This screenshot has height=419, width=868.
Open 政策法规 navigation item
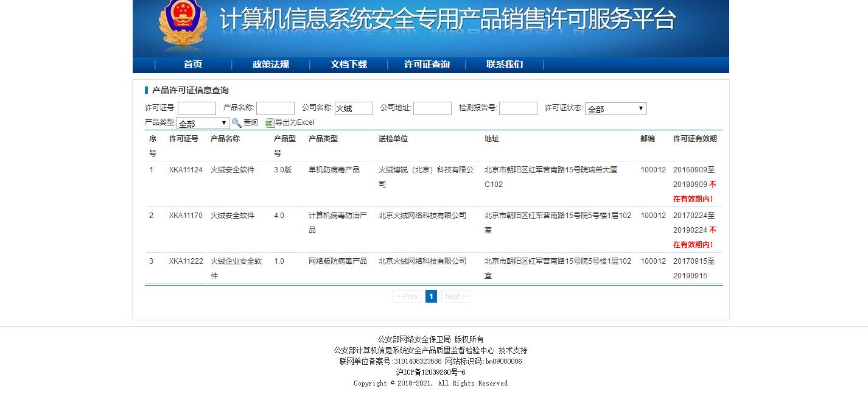coord(271,65)
